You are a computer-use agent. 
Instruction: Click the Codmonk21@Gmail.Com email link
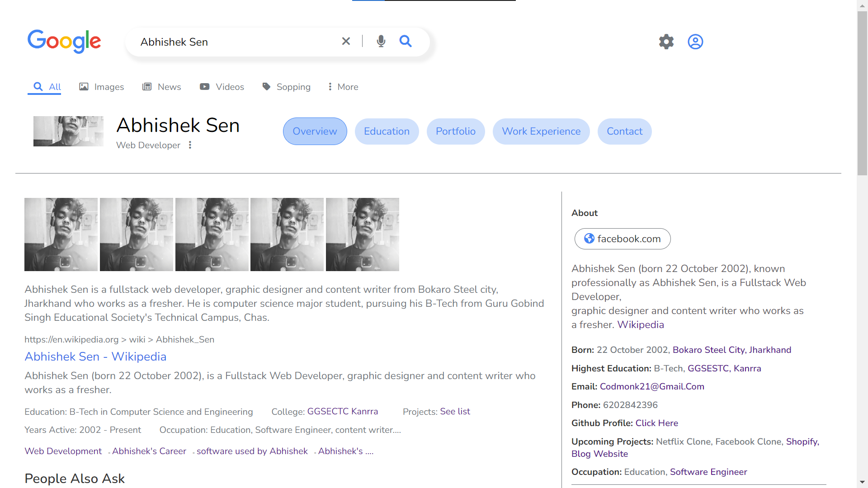[x=652, y=386]
